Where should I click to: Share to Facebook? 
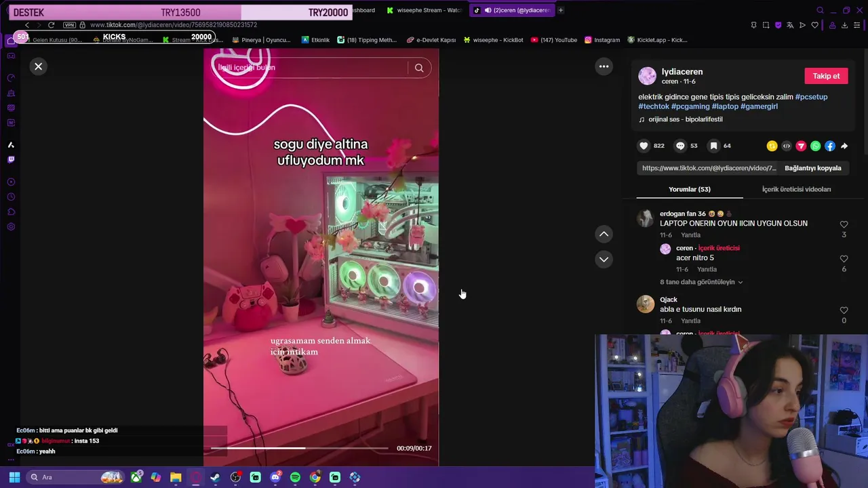pyautogui.click(x=830, y=146)
